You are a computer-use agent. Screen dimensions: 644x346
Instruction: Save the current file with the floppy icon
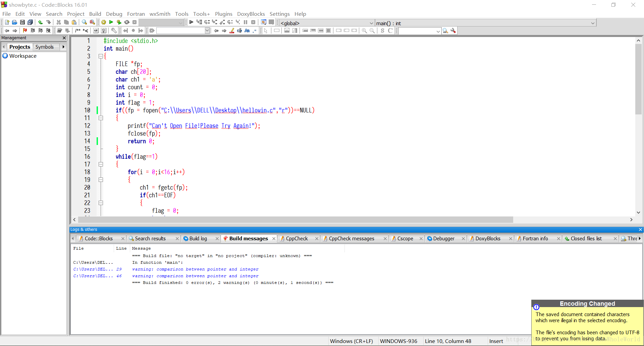tap(22, 22)
